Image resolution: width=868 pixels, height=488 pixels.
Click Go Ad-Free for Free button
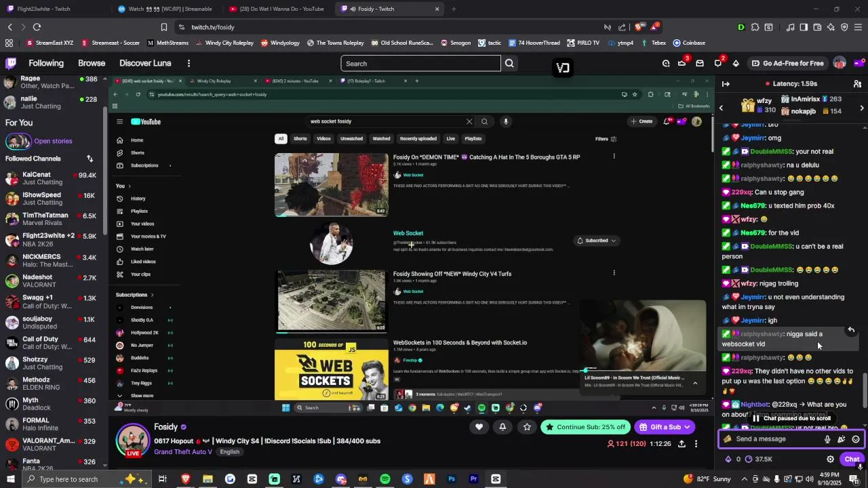[788, 64]
